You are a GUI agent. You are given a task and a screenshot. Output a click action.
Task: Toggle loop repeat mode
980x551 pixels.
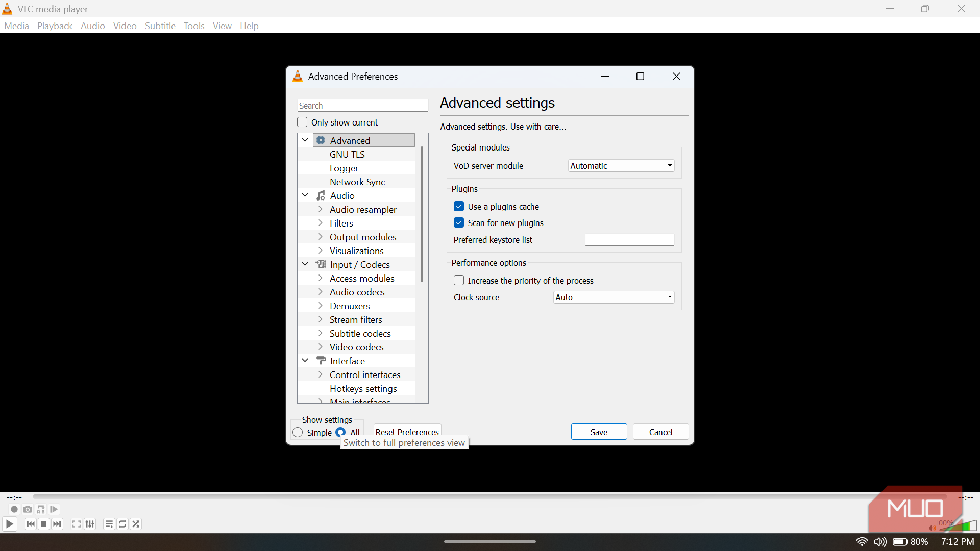pos(122,524)
